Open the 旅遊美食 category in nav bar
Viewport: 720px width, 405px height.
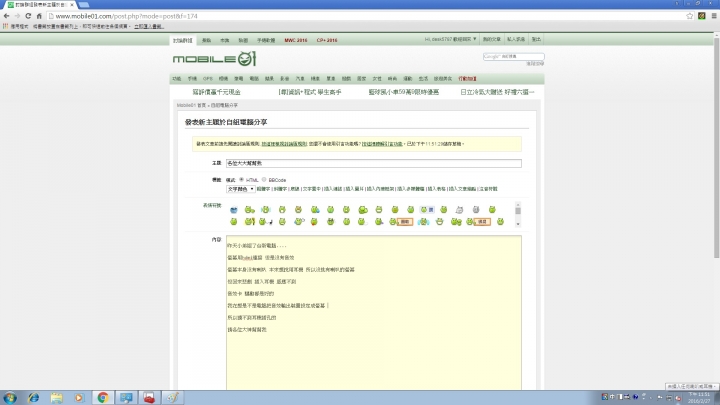(443, 79)
